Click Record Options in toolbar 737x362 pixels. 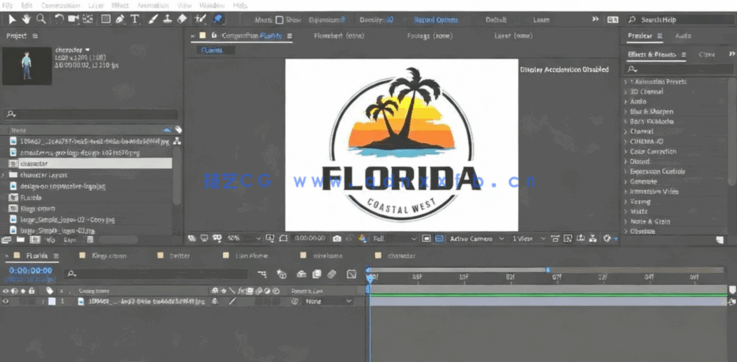[436, 20]
